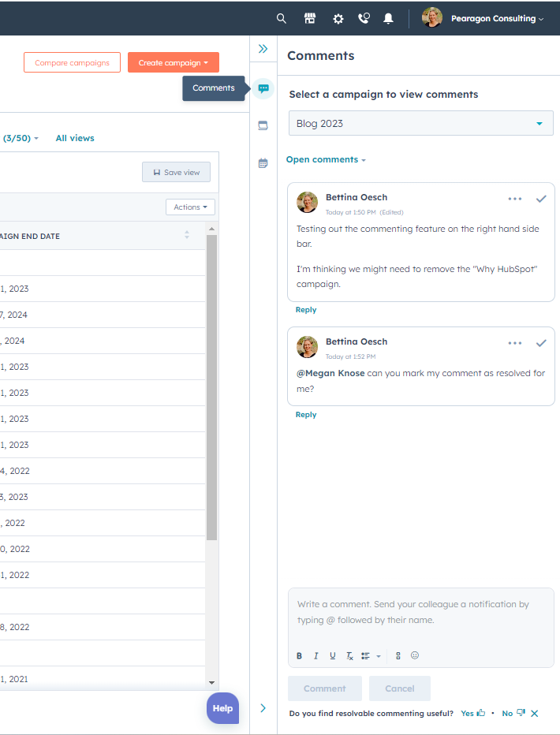Click Compare campaigns button

click(72, 62)
